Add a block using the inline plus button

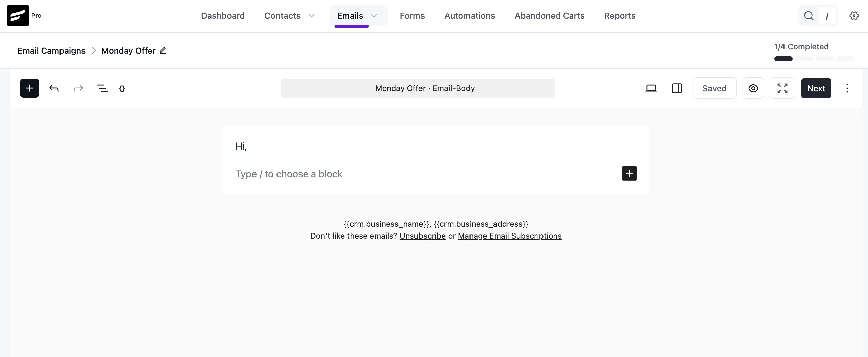629,173
